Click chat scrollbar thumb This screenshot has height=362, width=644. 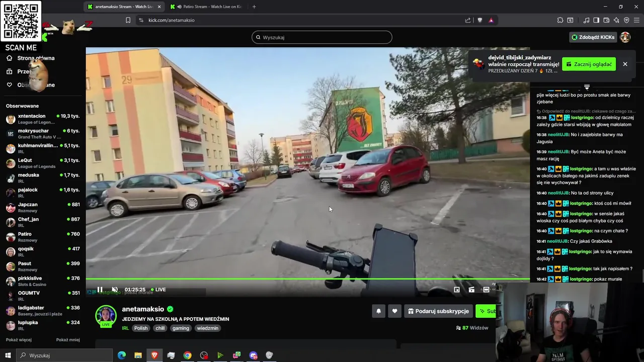pos(642,276)
